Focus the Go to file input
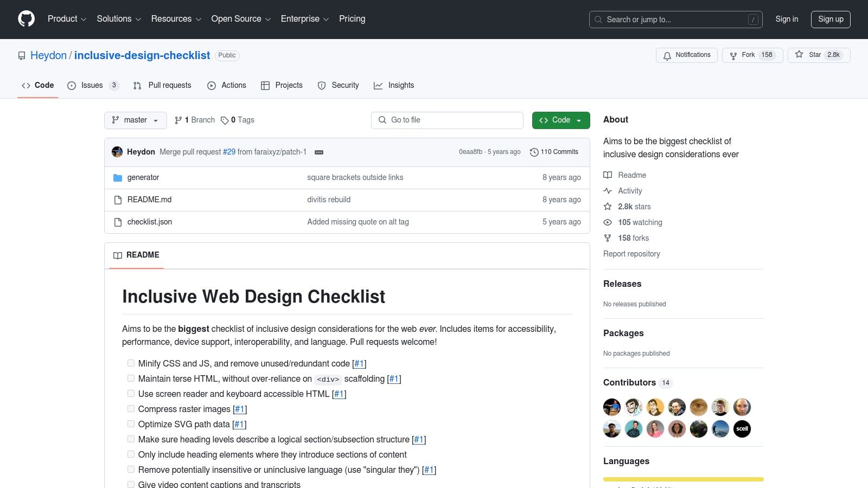The image size is (868, 488). 447,120
